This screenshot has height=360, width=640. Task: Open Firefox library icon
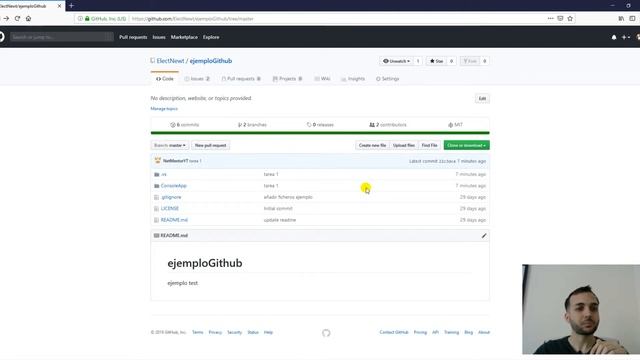pos(621,18)
